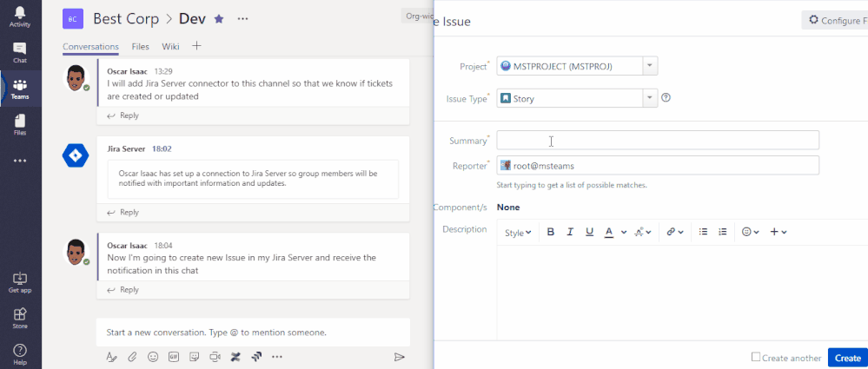Select the Teams icon in the sidebar
Viewport: 868px width, 369px height.
click(20, 89)
